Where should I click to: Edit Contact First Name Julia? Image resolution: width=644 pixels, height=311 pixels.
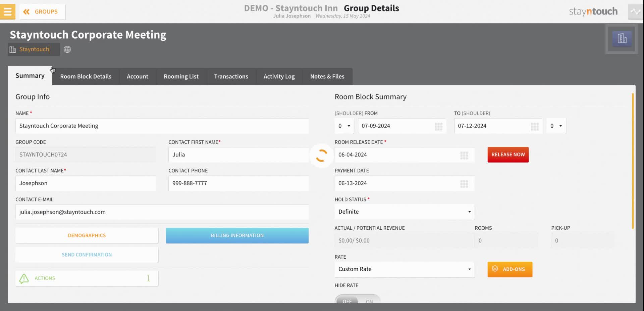[x=238, y=155]
